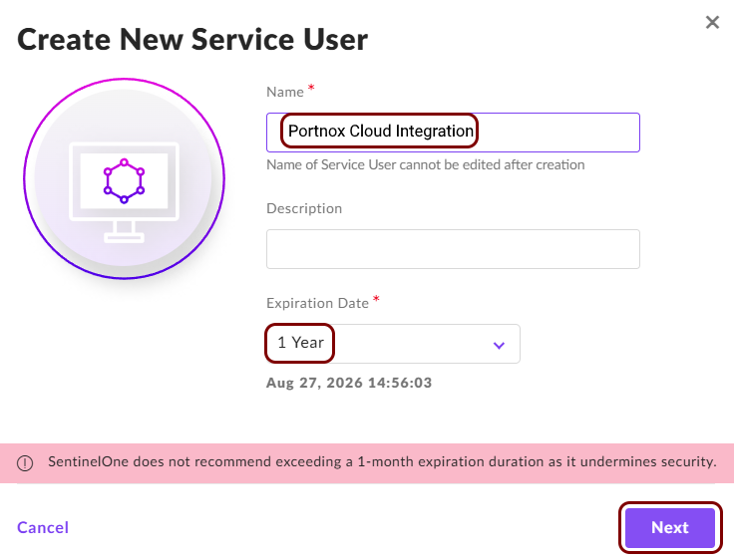Click Next to continue
The image size is (734, 560).
pyautogui.click(x=670, y=528)
